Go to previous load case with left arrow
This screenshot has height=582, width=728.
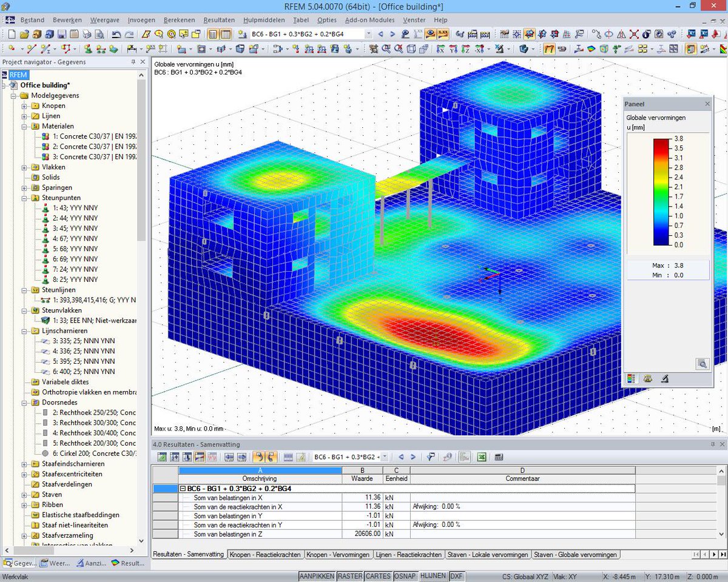tap(380, 35)
